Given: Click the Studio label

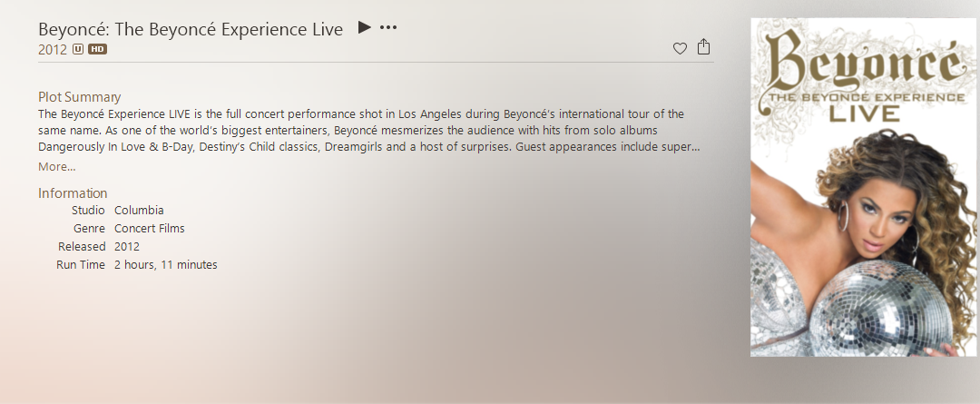Looking at the screenshot, I should pyautogui.click(x=88, y=210).
